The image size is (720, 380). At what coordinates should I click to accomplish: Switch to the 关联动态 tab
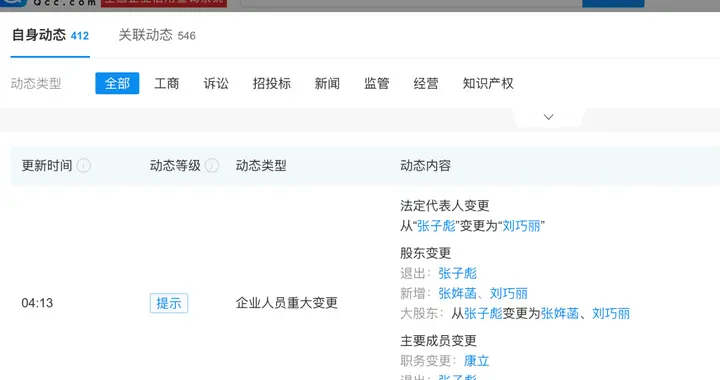tap(157, 35)
